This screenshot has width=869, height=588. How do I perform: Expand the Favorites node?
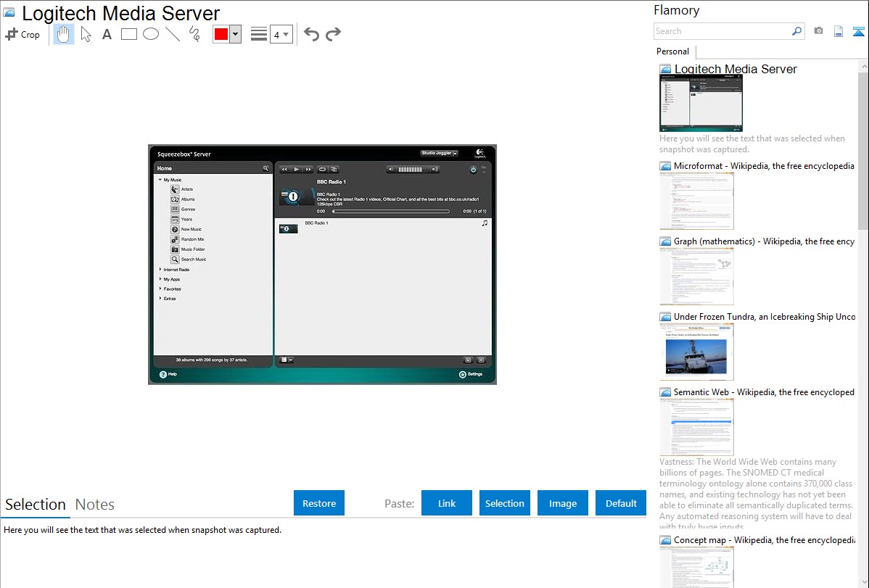point(160,289)
